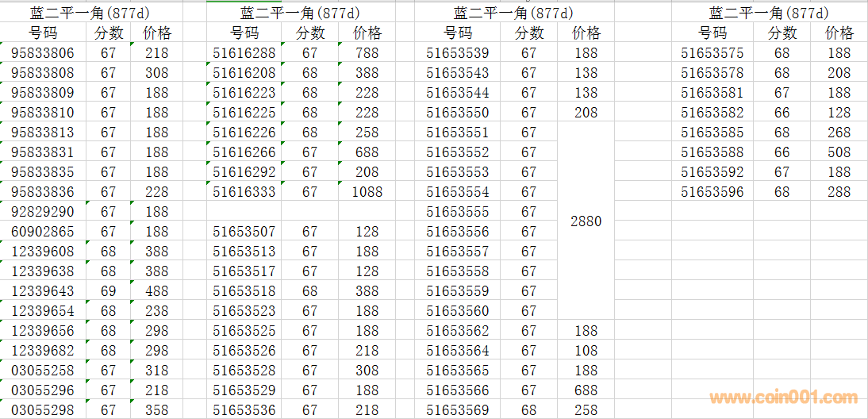Image resolution: width=868 pixels, height=419 pixels.
Task: Select the number 51653596 cell
Action: 712,192
